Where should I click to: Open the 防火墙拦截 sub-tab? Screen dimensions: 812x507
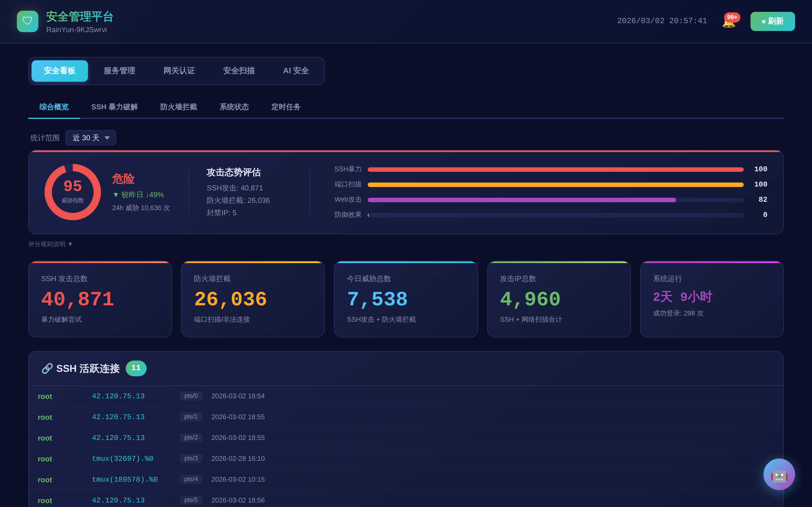(x=178, y=107)
